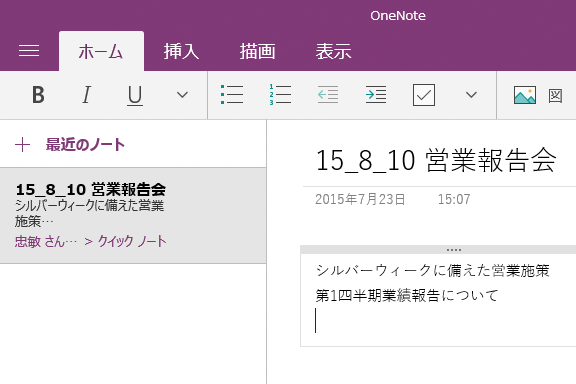576x384 pixels.
Task: Apply bulleted list
Action: pos(232,95)
